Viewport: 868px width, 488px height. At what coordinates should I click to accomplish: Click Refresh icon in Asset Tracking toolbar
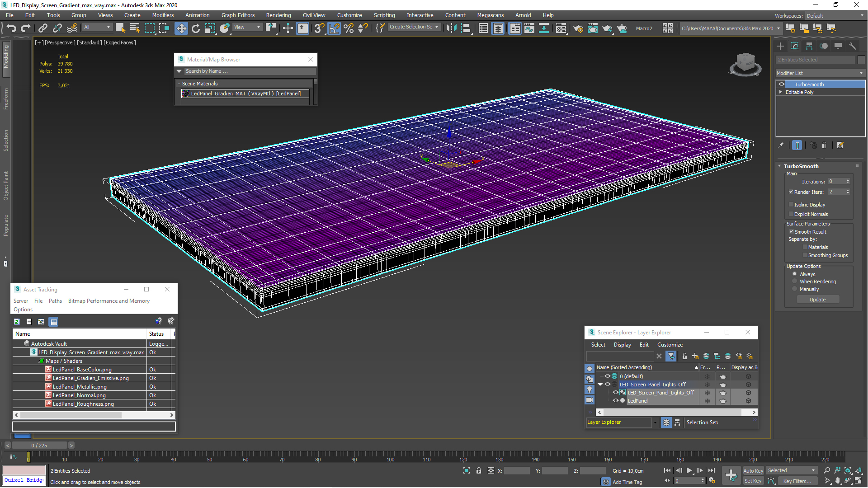[x=17, y=322]
